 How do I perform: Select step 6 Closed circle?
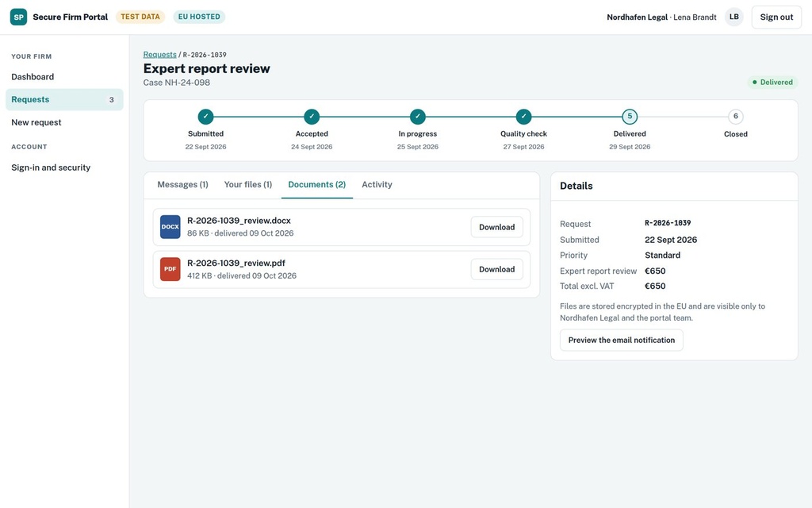pos(736,117)
